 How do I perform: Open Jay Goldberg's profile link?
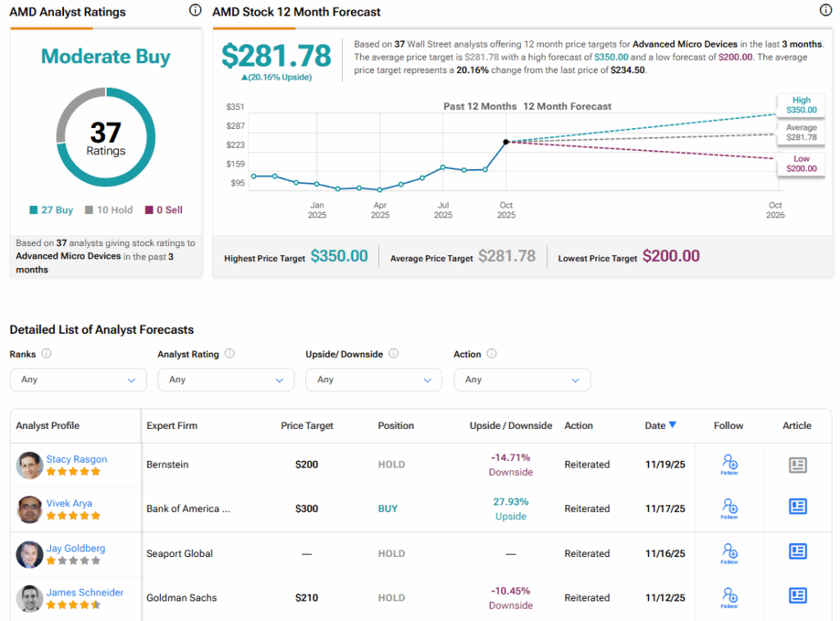point(75,548)
